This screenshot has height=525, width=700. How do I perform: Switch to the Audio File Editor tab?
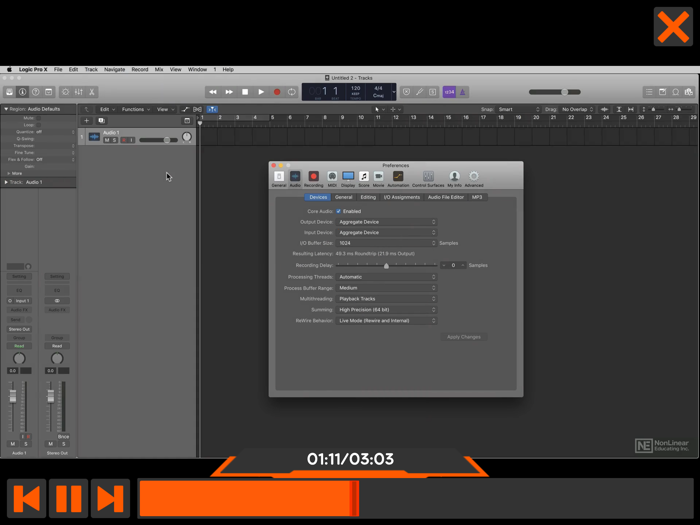click(x=446, y=197)
